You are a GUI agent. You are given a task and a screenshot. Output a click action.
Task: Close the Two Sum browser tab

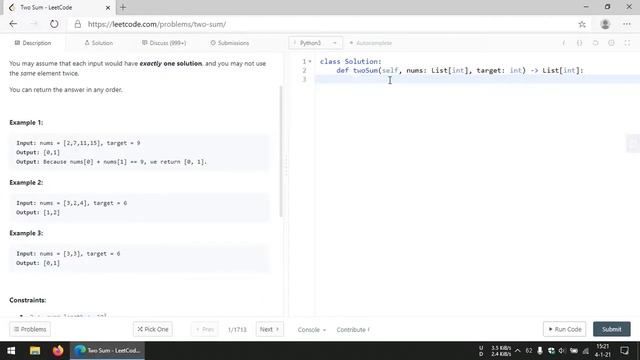108,7
